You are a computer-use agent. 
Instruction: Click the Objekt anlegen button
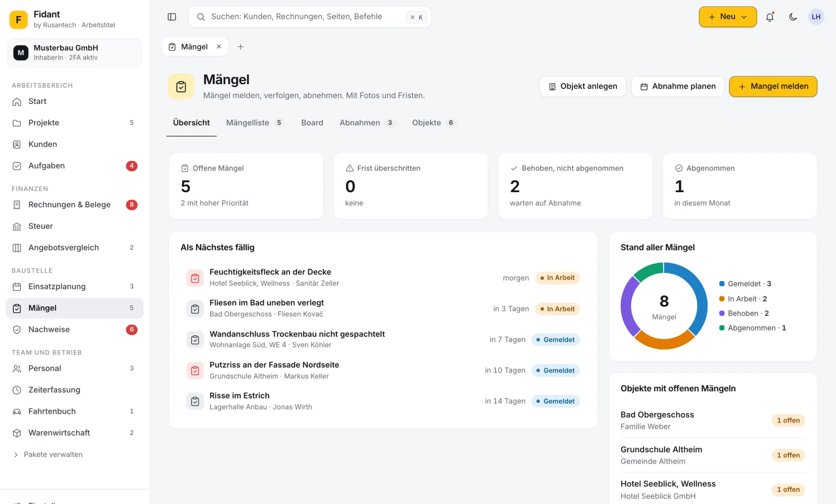coord(583,86)
